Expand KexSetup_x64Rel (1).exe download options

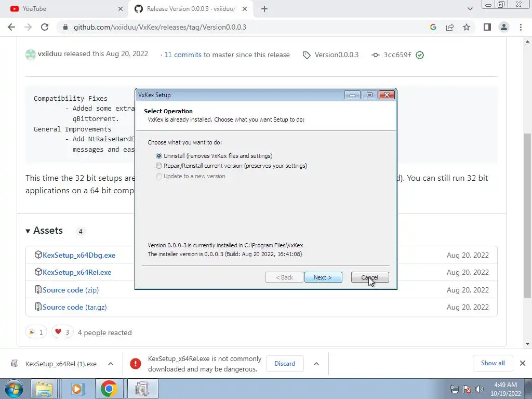pos(111,364)
